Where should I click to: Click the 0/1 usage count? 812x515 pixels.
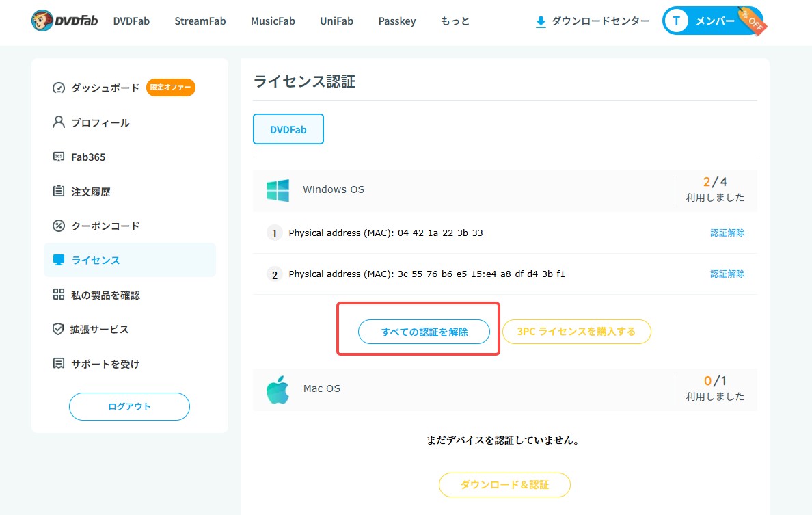pyautogui.click(x=715, y=381)
